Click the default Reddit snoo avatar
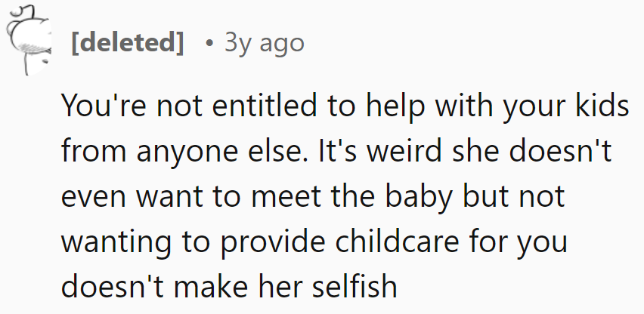This screenshot has width=644, height=314. click(29, 40)
